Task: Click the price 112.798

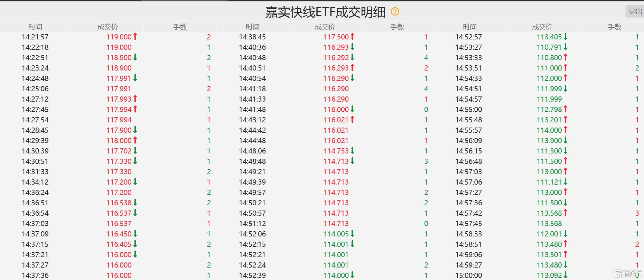Action: point(549,110)
